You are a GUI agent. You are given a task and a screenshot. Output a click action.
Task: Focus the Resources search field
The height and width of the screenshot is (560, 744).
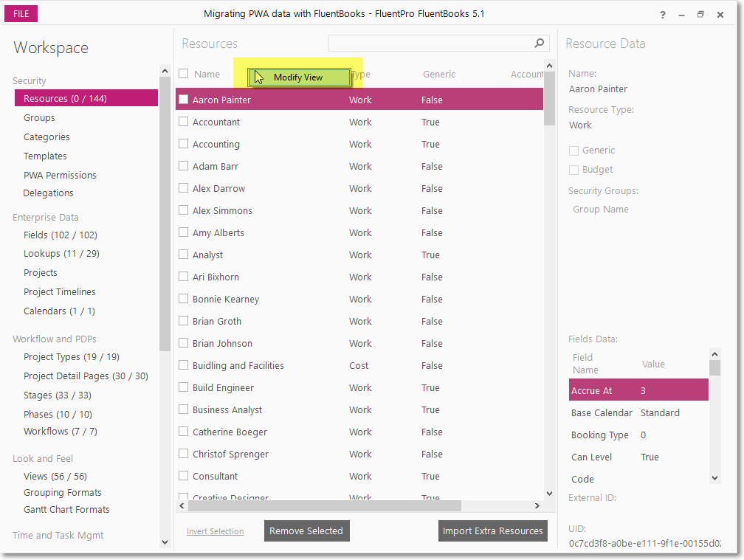pos(439,43)
